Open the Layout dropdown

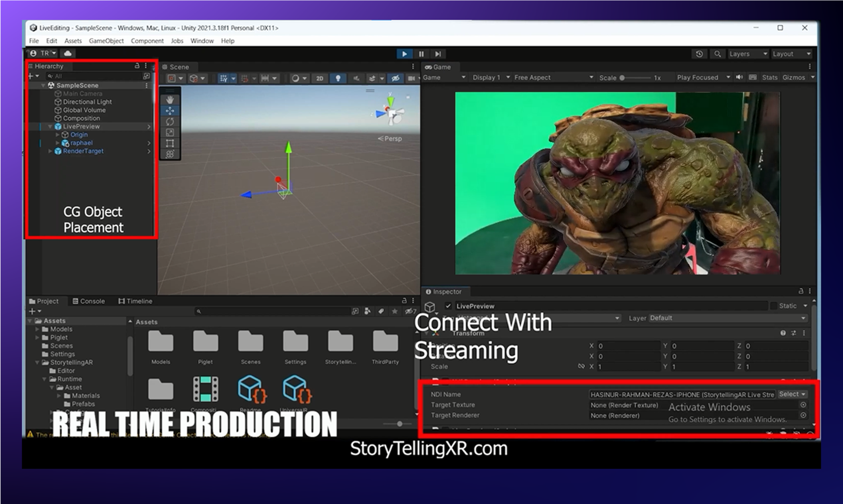pos(792,54)
